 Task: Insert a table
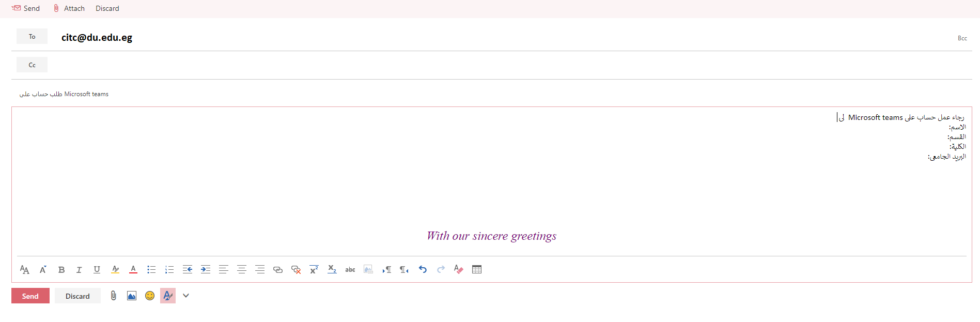(x=477, y=269)
